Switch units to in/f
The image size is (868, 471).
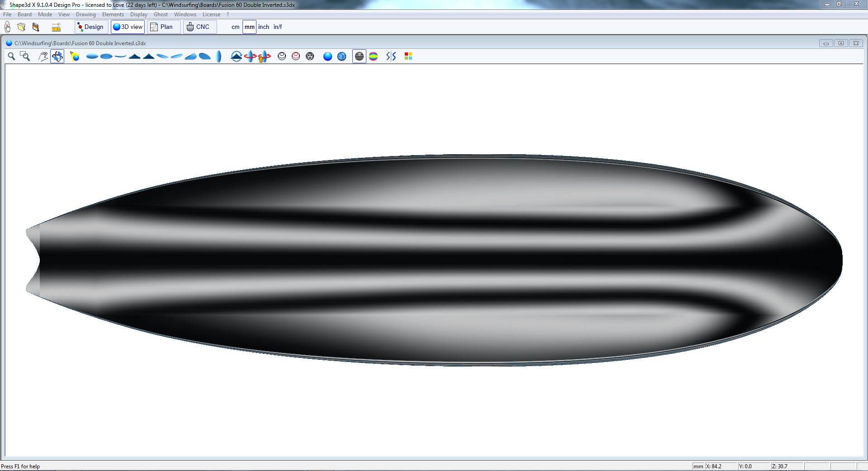pyautogui.click(x=277, y=27)
